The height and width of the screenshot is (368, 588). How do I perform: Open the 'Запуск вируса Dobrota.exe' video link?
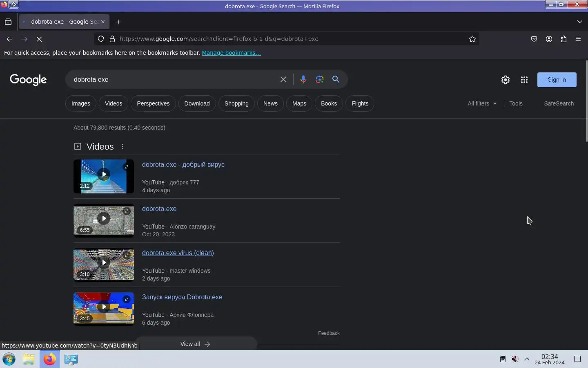182,297
